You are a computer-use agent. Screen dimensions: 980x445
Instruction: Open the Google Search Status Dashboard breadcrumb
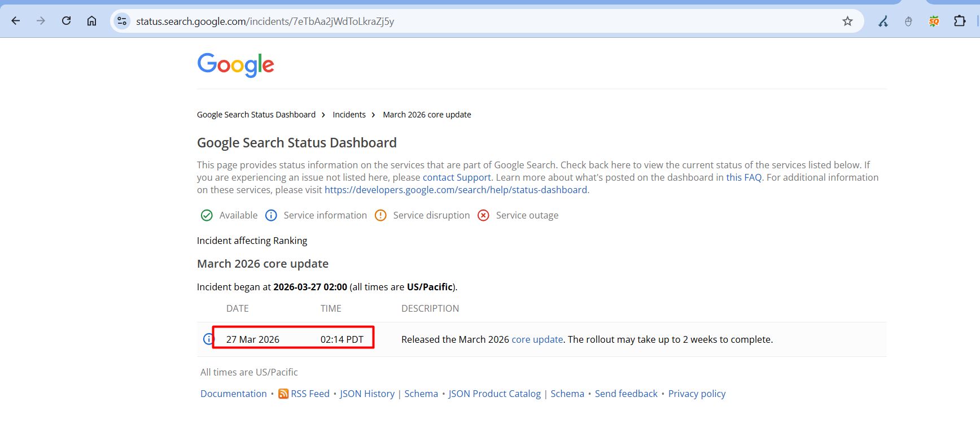pos(256,115)
